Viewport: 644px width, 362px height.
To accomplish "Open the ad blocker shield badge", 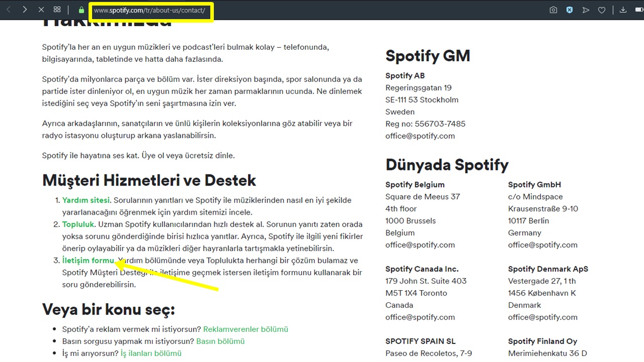I will (x=570, y=10).
